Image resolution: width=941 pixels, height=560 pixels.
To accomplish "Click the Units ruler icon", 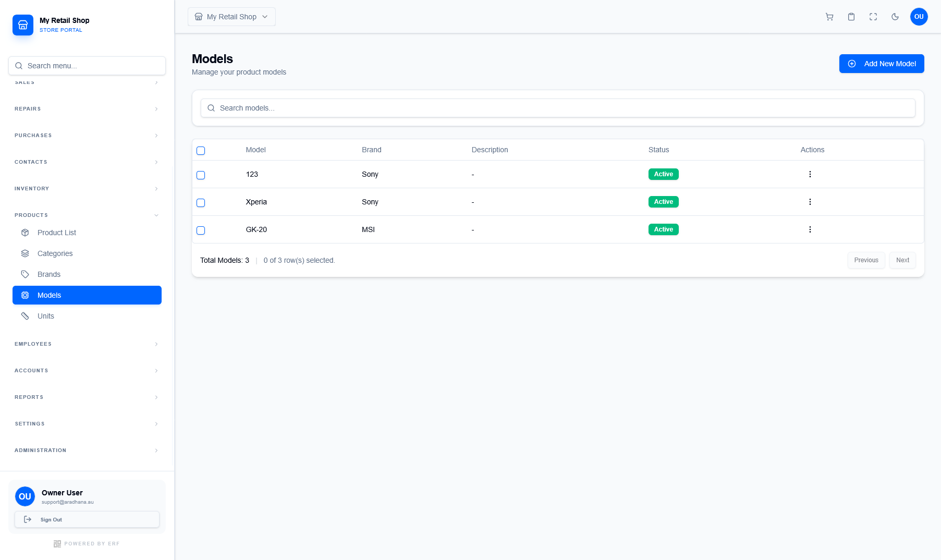I will click(25, 316).
